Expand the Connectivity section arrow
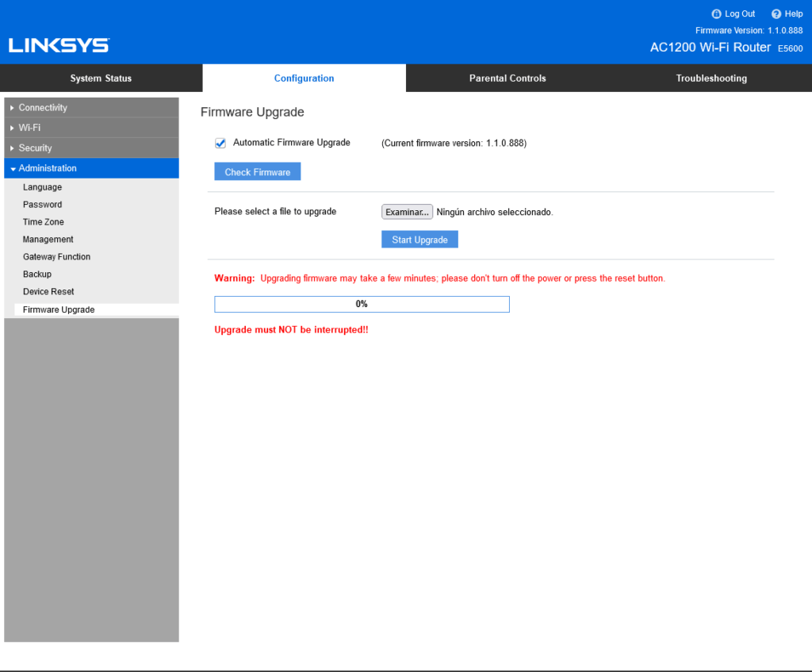The image size is (812, 672). click(12, 108)
